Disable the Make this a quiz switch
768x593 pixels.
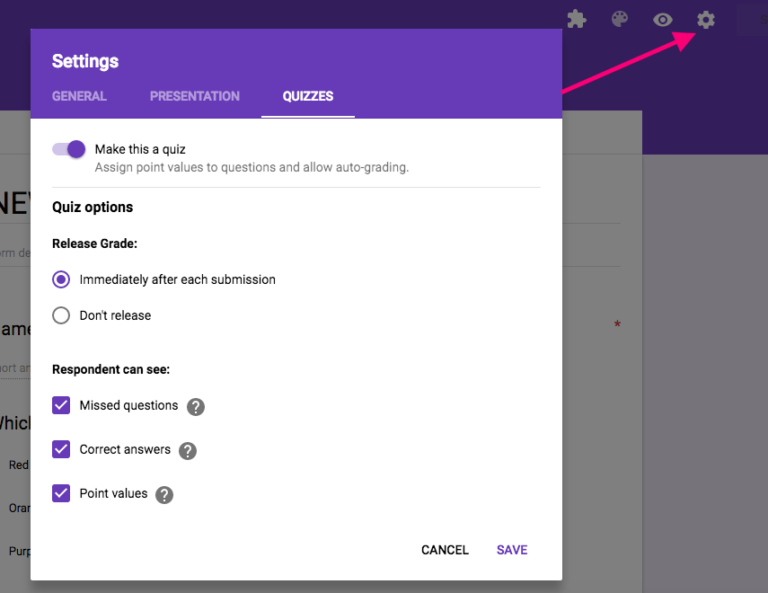[69, 149]
